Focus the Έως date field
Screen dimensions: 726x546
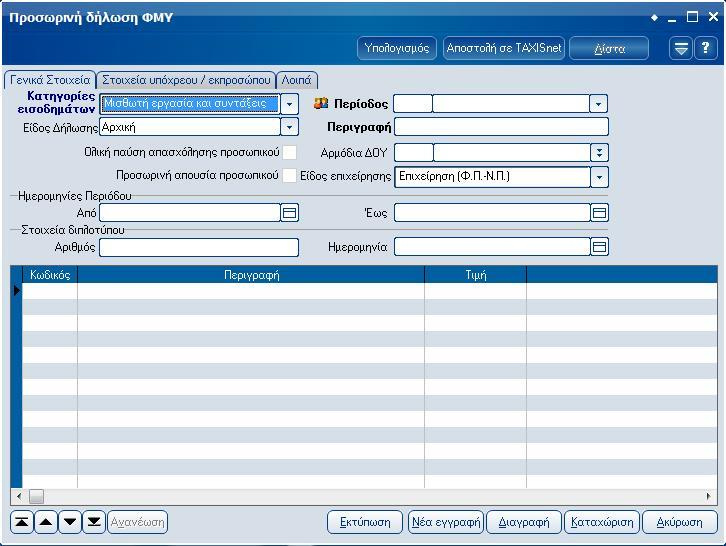click(x=493, y=213)
